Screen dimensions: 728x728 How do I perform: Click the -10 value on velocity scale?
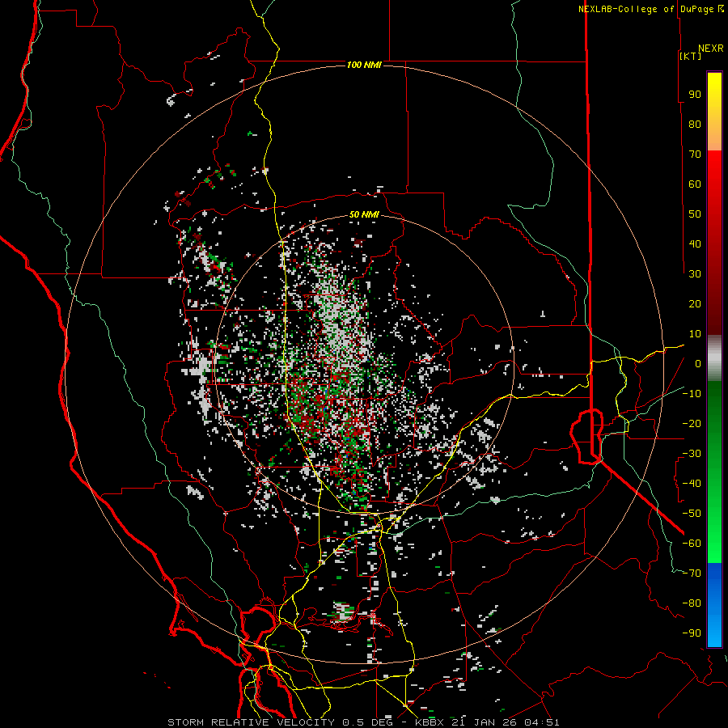click(692, 394)
